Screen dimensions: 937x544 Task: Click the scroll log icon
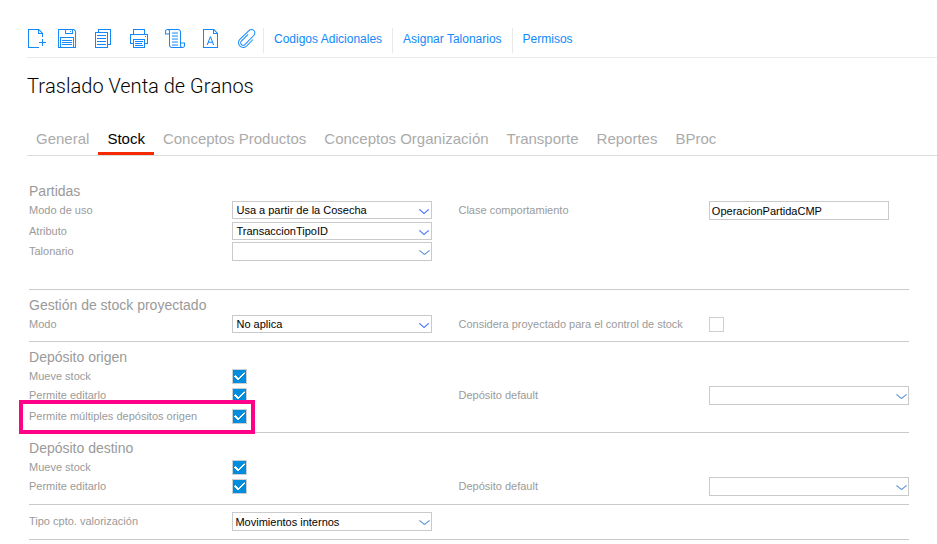tap(175, 39)
